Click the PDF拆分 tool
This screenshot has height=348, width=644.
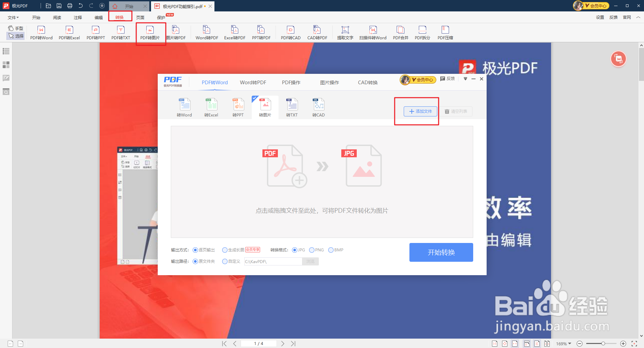422,33
